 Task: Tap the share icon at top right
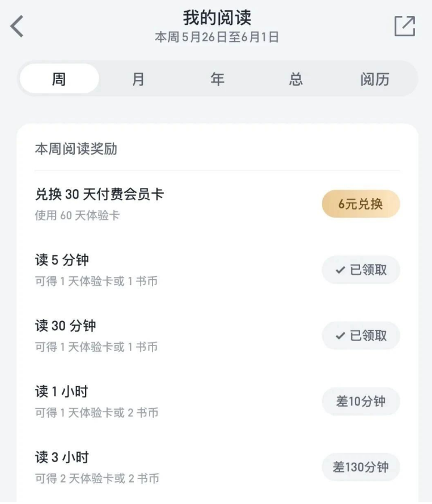click(x=405, y=26)
